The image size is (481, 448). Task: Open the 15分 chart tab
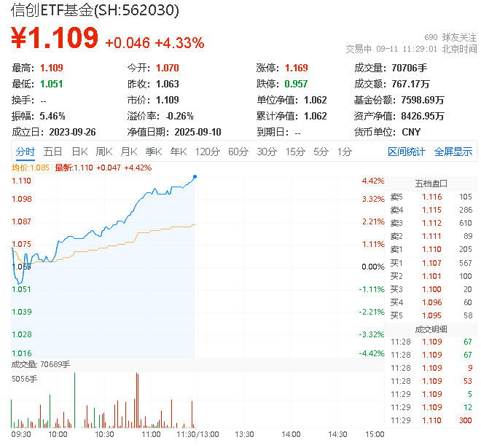(295, 152)
